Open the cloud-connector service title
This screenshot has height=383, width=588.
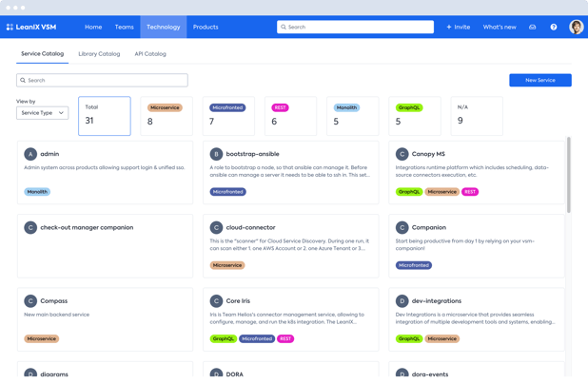[x=250, y=227]
